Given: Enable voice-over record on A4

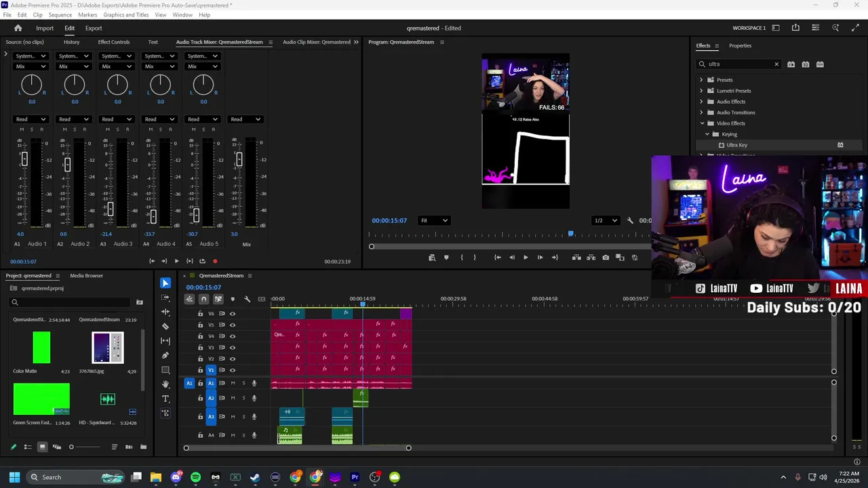Looking at the screenshot, I should point(254,435).
